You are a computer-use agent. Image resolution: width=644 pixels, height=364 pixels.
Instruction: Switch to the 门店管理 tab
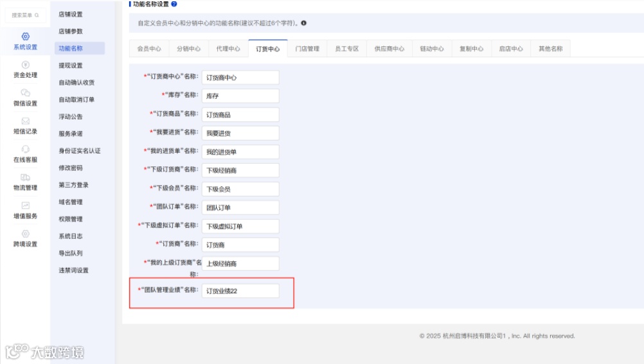point(307,48)
